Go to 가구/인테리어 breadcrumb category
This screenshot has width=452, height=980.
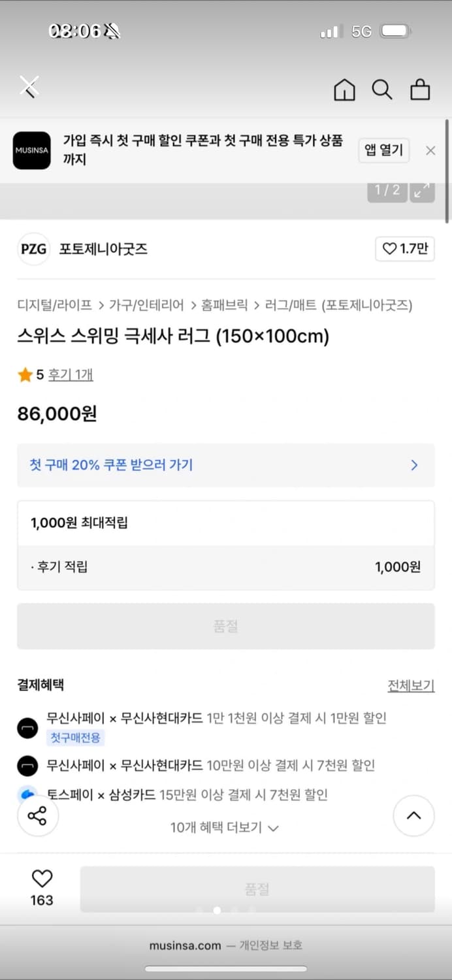146,305
